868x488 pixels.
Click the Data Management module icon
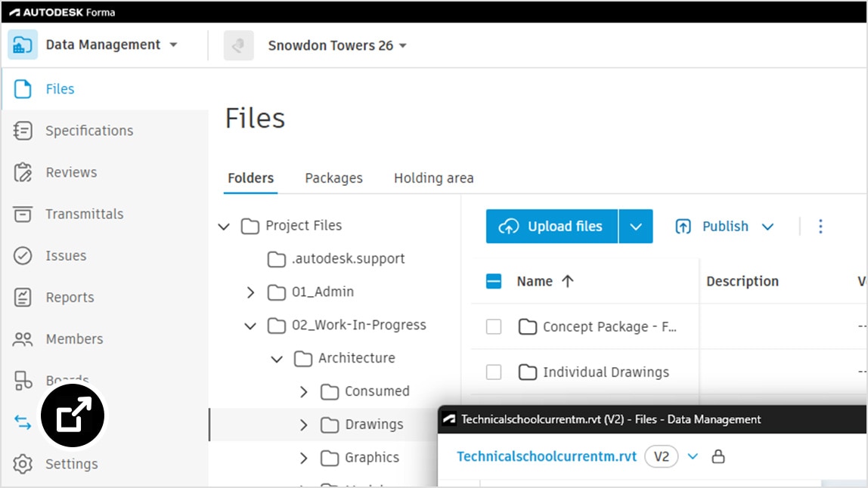(23, 45)
